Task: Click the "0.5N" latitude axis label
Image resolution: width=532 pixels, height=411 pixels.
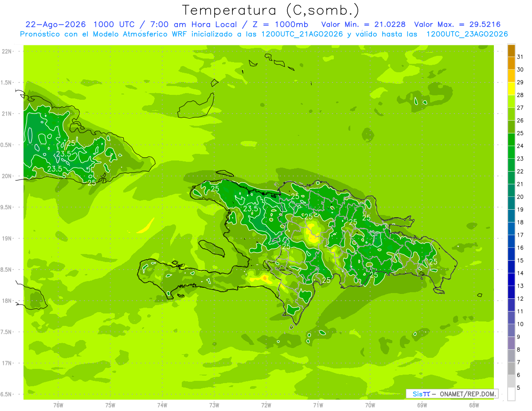Action: [6, 145]
